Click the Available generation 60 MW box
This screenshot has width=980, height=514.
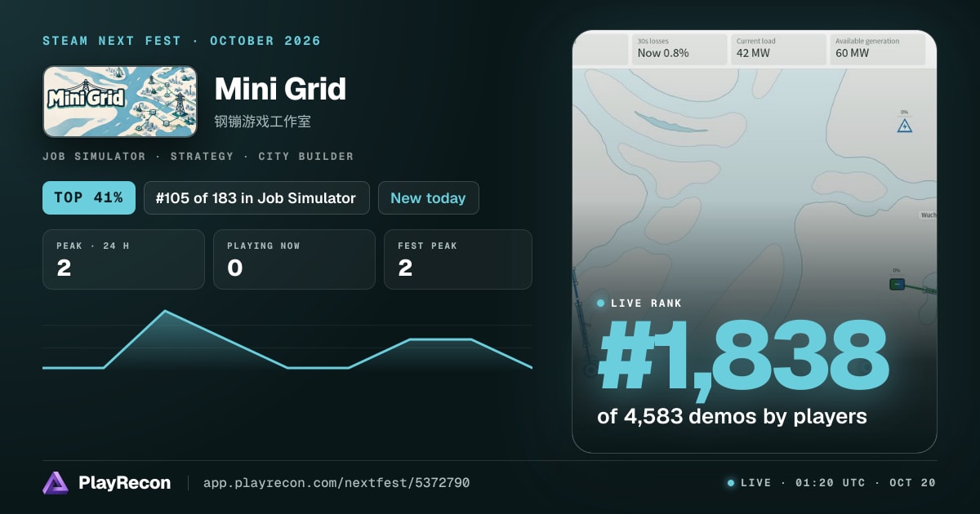pos(878,49)
